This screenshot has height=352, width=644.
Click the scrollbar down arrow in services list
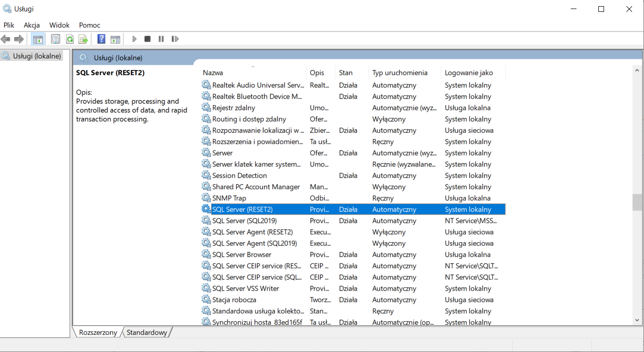[x=637, y=321]
